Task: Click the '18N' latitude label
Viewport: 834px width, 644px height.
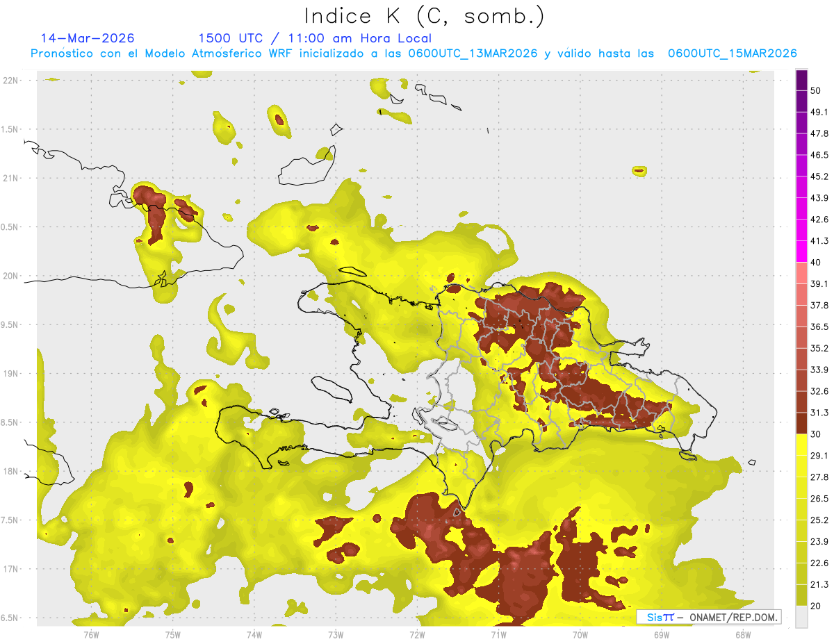Action: [x=10, y=471]
